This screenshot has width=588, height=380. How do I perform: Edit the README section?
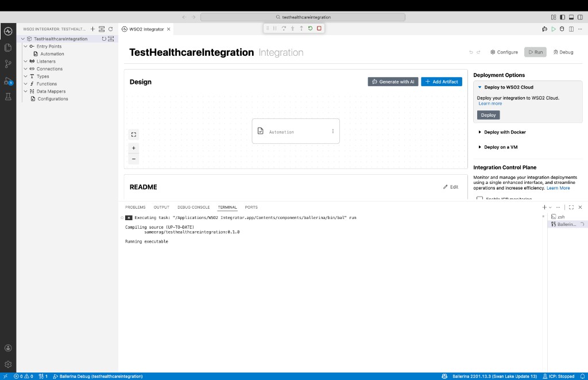[x=451, y=187]
